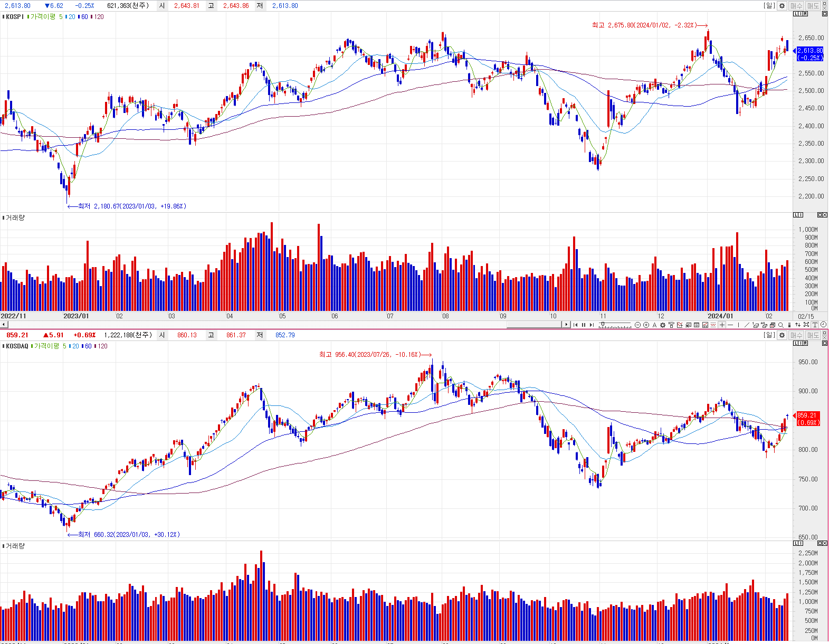The height and width of the screenshot is (644, 829).
Task: Toggle the red wavy line indicator icon
Action: pos(713,325)
